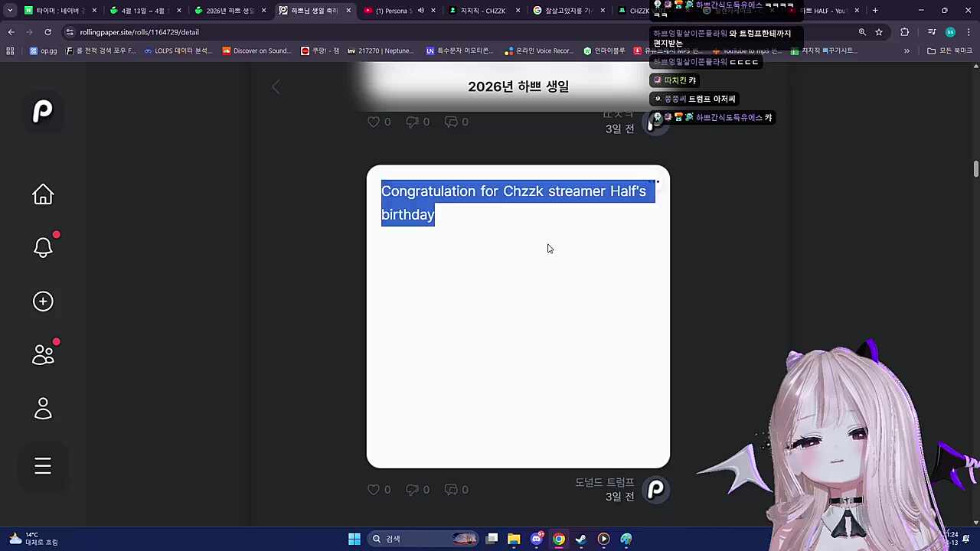Click the Chrome extensions puzzle icon
Image resolution: width=980 pixels, height=551 pixels.
[x=905, y=32]
